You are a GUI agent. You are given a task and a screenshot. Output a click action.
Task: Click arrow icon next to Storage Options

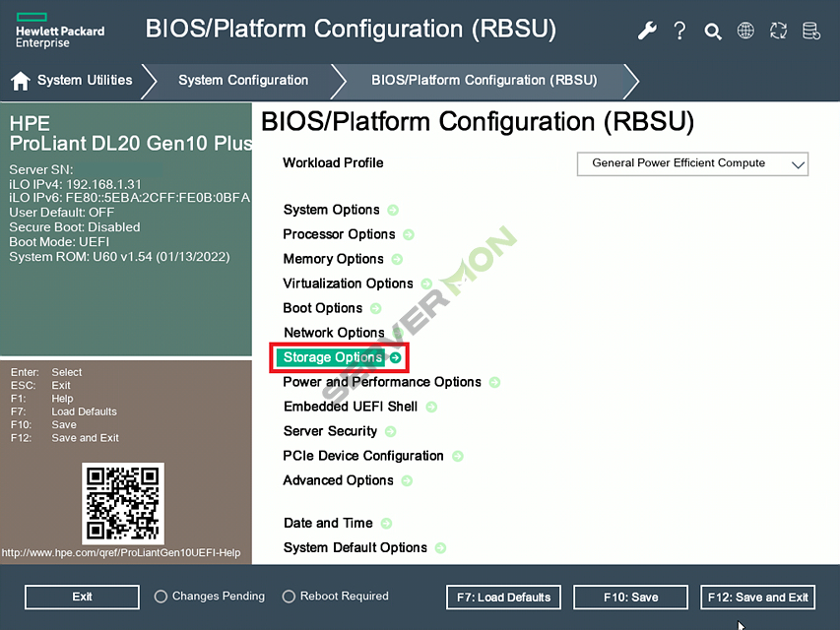[395, 358]
